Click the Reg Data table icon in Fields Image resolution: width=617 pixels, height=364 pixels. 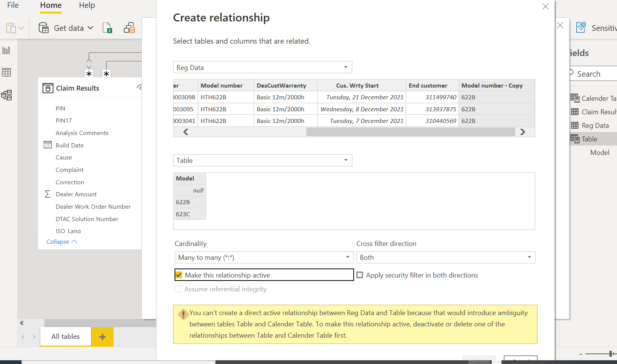click(574, 125)
